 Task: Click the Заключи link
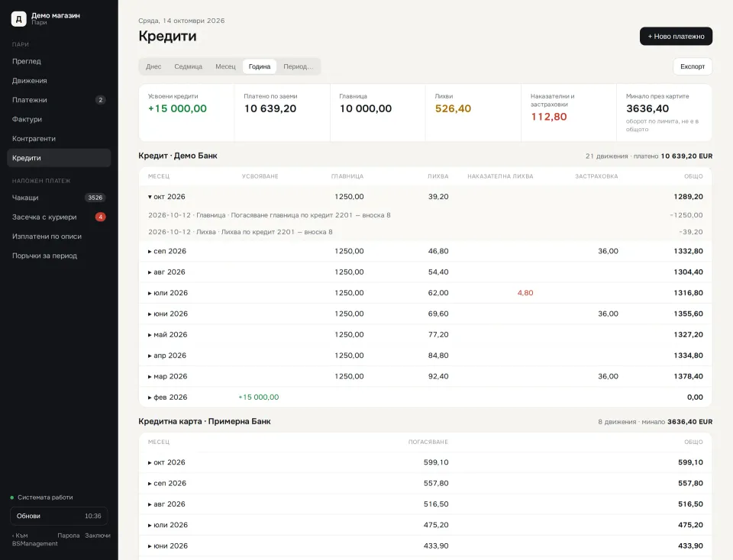98,536
